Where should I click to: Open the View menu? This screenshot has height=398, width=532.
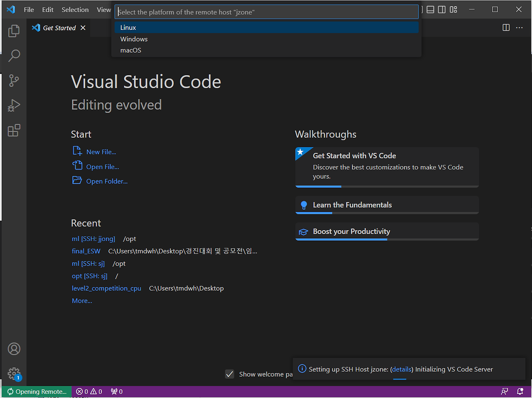(103, 10)
